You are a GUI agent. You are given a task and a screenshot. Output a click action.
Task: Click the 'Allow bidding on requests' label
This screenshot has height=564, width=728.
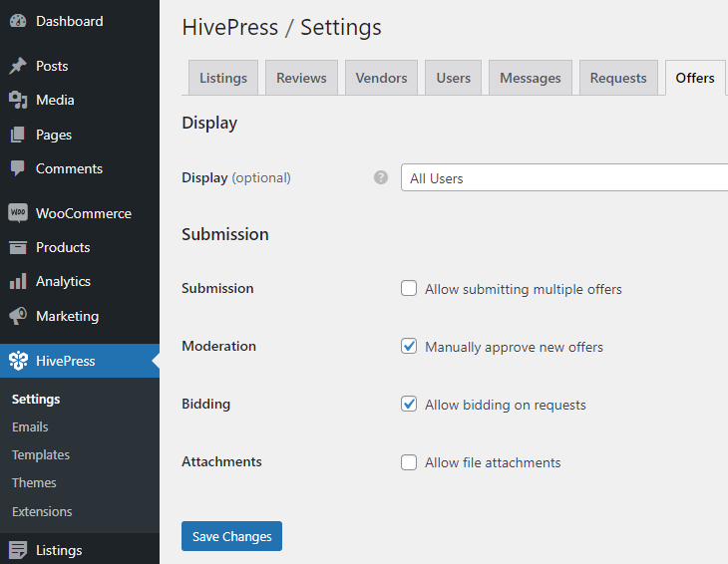click(x=506, y=405)
